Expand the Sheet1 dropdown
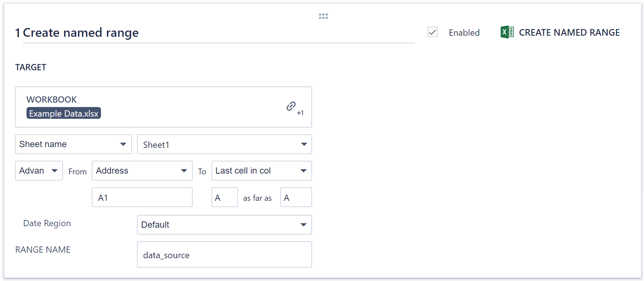Viewport: 644px width, 281px height. [224, 144]
